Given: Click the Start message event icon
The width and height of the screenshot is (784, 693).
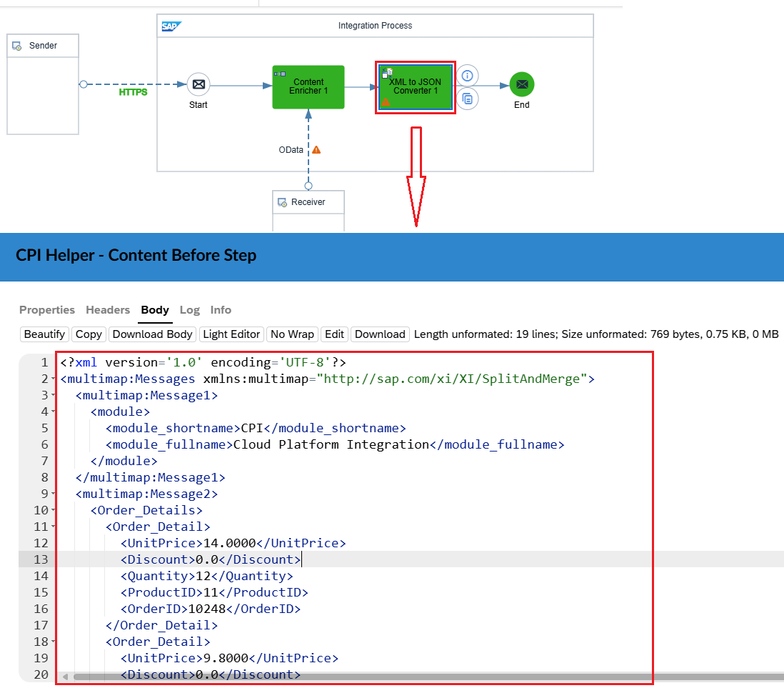Looking at the screenshot, I should [198, 84].
